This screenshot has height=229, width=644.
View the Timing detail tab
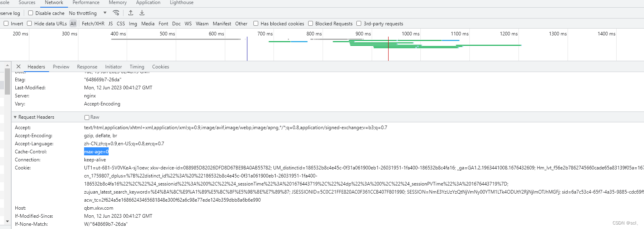click(137, 67)
